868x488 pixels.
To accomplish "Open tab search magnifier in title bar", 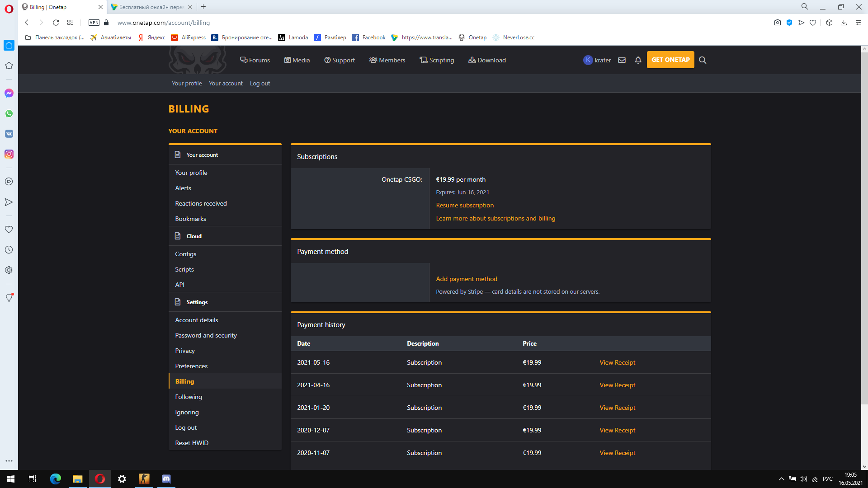I will (805, 7).
